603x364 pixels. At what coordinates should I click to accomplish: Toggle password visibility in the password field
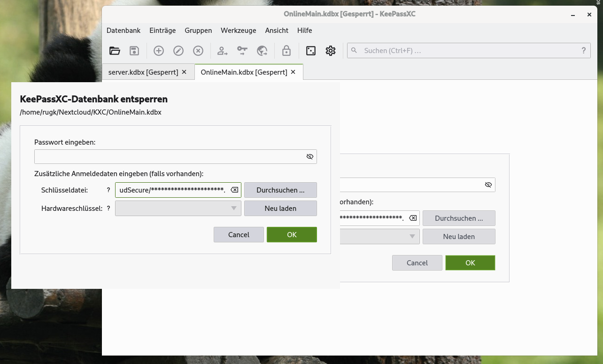click(309, 156)
